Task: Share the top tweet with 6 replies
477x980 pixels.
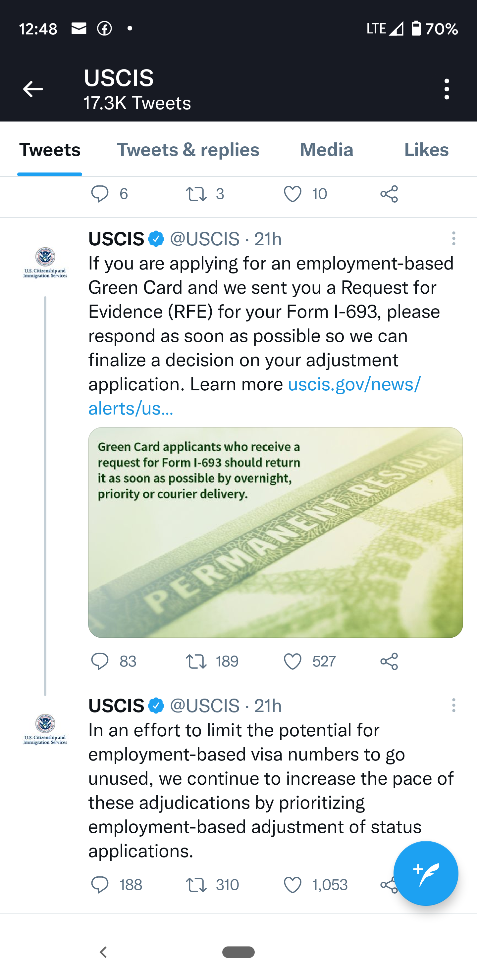Action: 389,194
